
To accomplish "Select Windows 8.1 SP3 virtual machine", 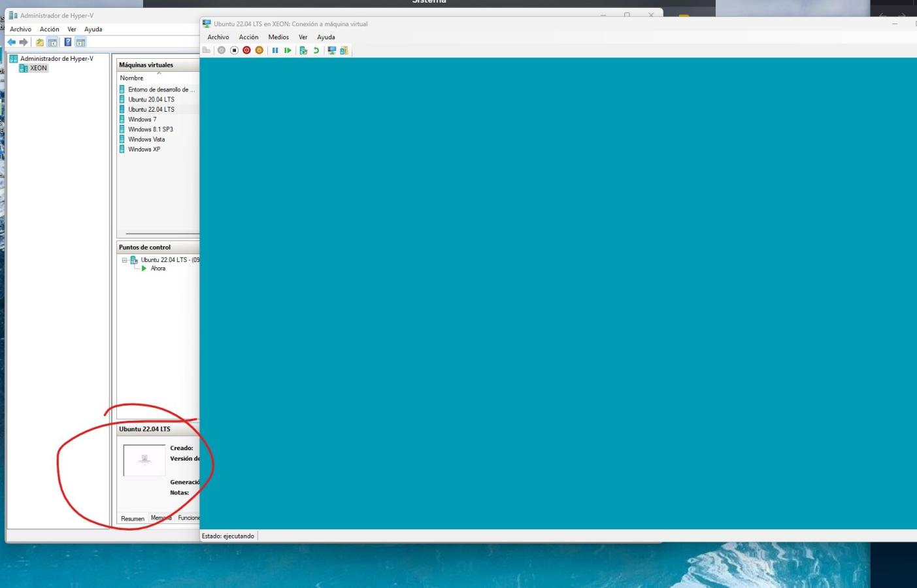I will coord(150,129).
